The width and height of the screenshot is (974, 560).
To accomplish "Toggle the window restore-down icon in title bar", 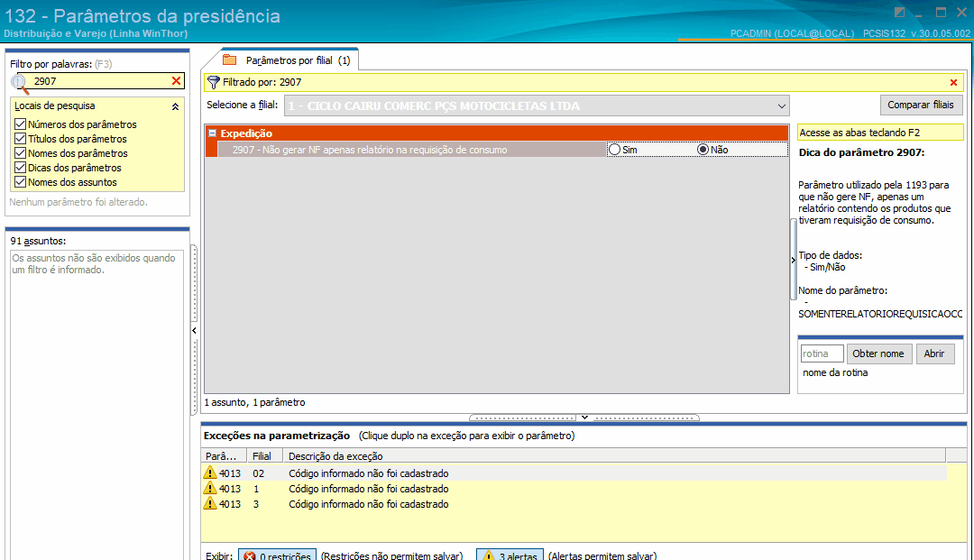I will tap(899, 13).
